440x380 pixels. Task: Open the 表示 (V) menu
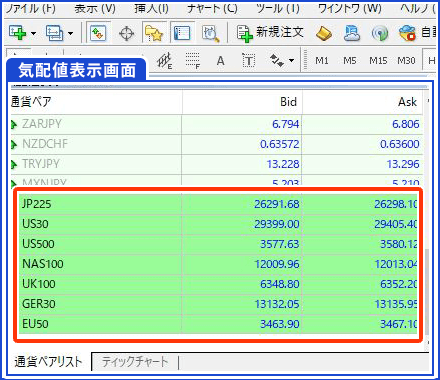click(95, 8)
